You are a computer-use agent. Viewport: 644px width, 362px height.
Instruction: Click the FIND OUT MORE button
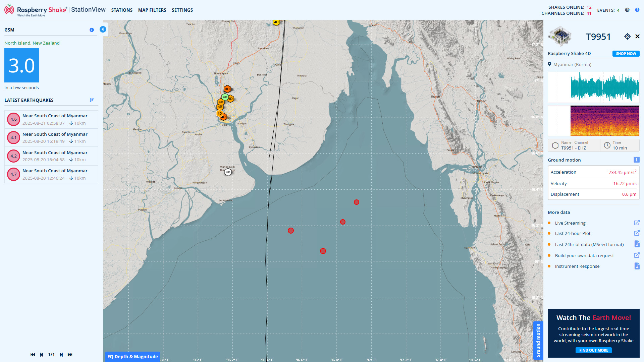594,350
